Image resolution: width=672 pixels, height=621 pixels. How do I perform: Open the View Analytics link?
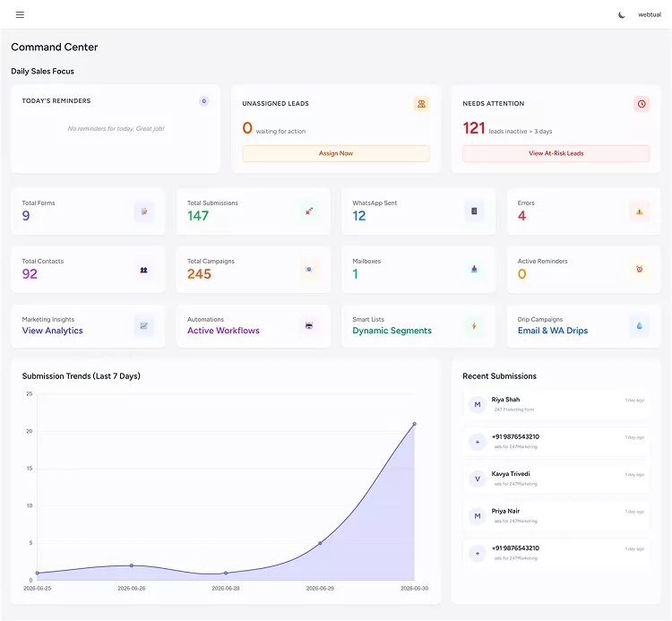point(52,331)
